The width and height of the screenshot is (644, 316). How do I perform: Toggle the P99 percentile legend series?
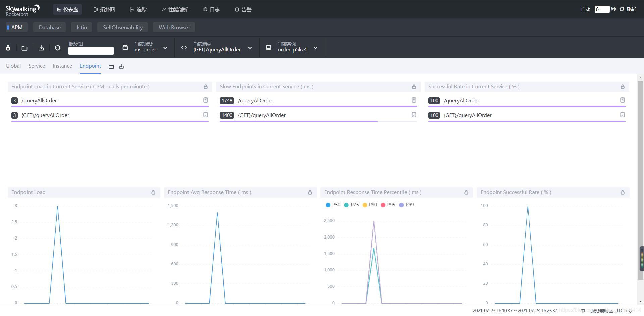pos(406,205)
